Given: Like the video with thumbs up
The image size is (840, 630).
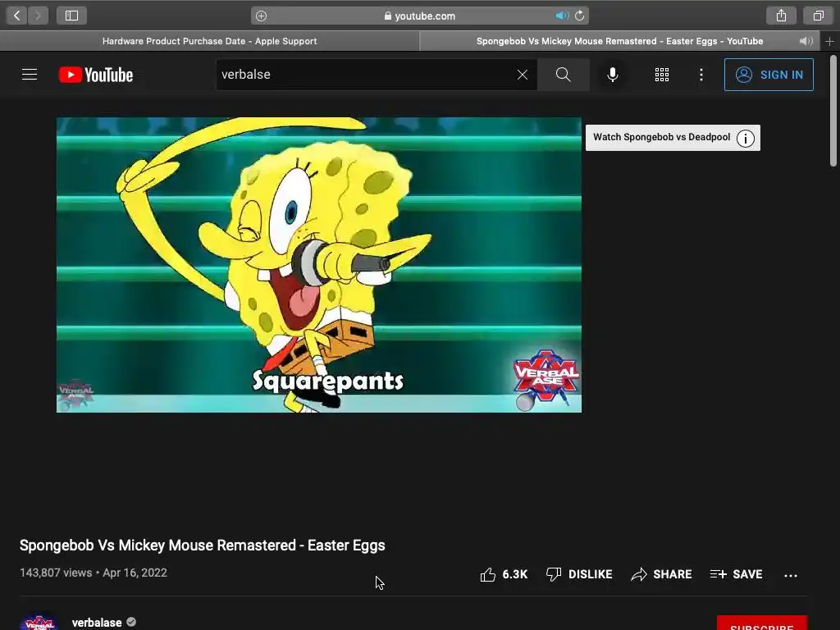Looking at the screenshot, I should click(504, 574).
